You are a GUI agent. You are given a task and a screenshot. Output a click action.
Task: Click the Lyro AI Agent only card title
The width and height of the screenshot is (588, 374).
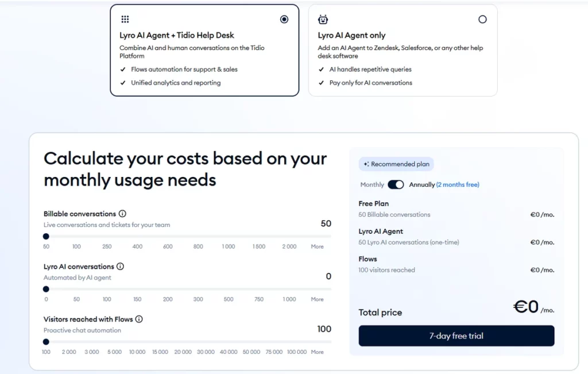point(352,35)
